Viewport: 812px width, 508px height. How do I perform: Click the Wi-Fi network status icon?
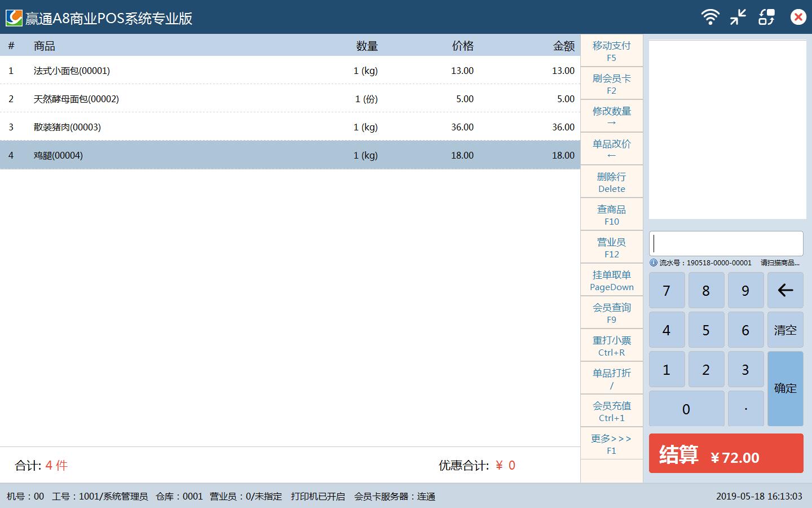point(710,17)
